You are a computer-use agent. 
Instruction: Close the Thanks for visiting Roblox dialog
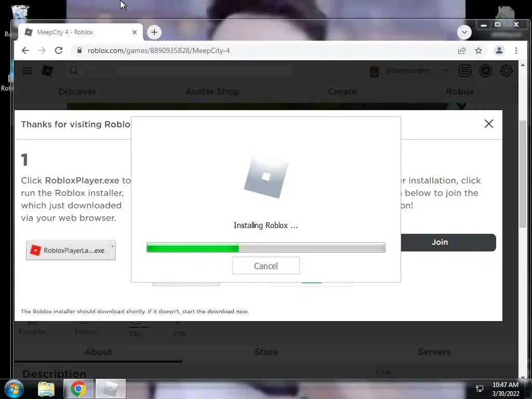[488, 124]
